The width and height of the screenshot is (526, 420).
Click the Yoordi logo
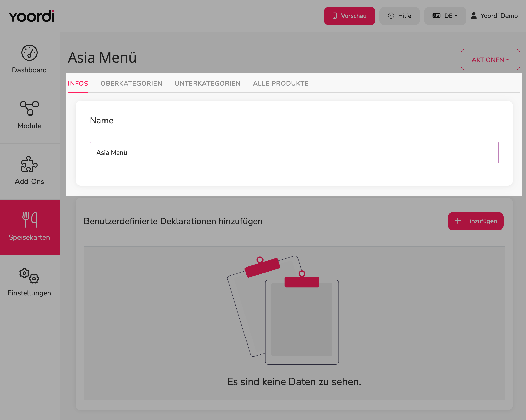[32, 16]
